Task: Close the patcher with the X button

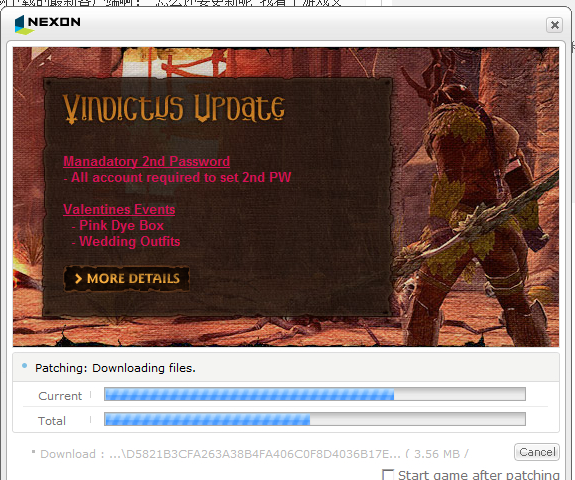Action: (554, 25)
